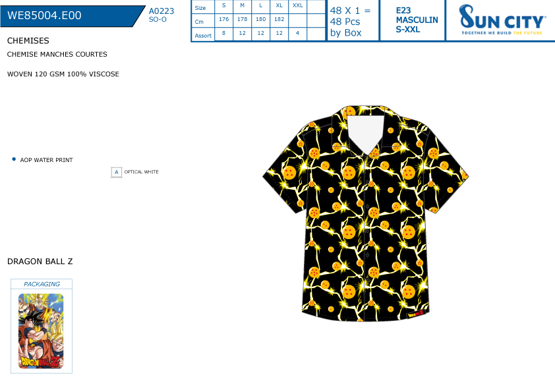Click the Dragon Ball Z hem label on shirt
This screenshot has height=392, width=555.
pyautogui.click(x=415, y=314)
